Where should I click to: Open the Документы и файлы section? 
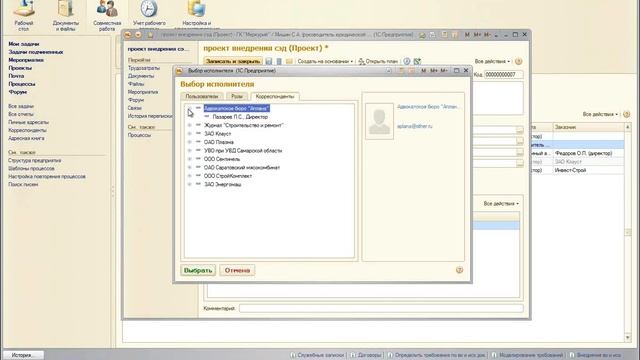pos(65,16)
